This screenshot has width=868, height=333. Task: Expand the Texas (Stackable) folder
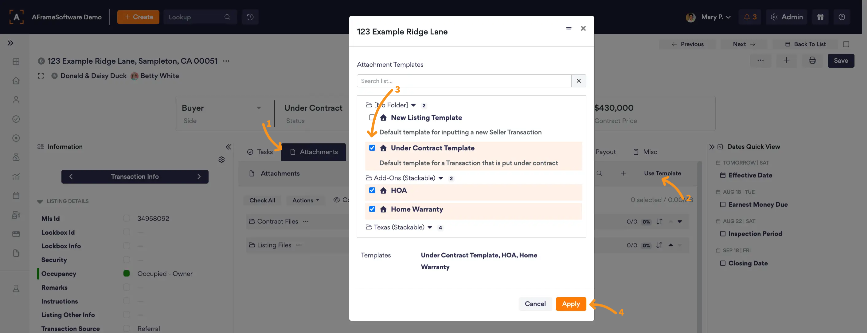point(430,228)
